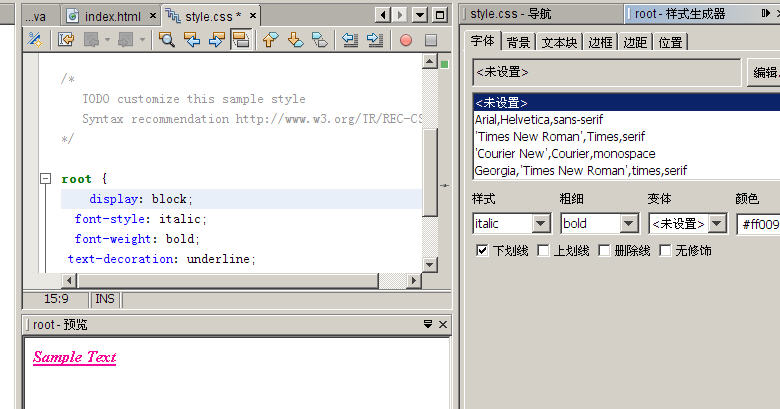Switch to the 边距 tab
The image size is (780, 409).
(x=635, y=42)
